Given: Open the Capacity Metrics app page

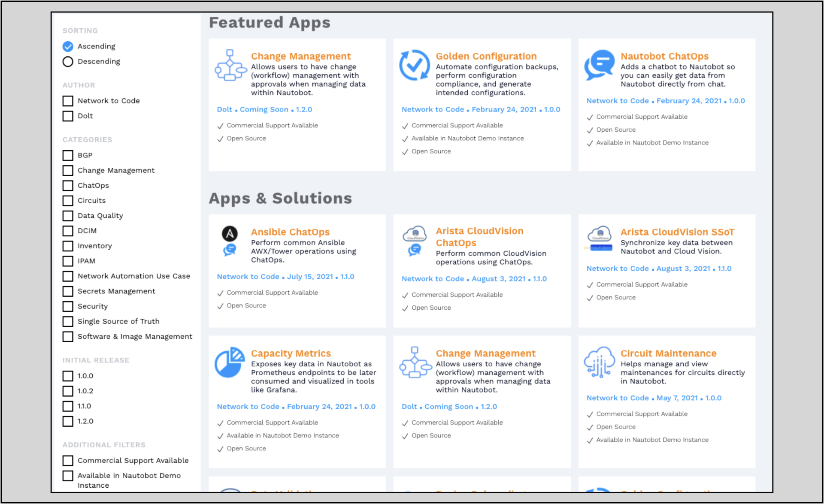Looking at the screenshot, I should pos(291,353).
